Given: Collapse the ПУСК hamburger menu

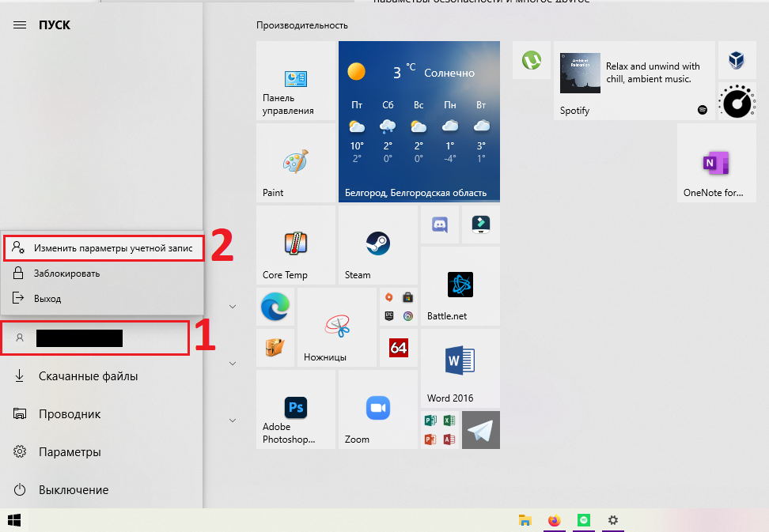Looking at the screenshot, I should pyautogui.click(x=20, y=25).
